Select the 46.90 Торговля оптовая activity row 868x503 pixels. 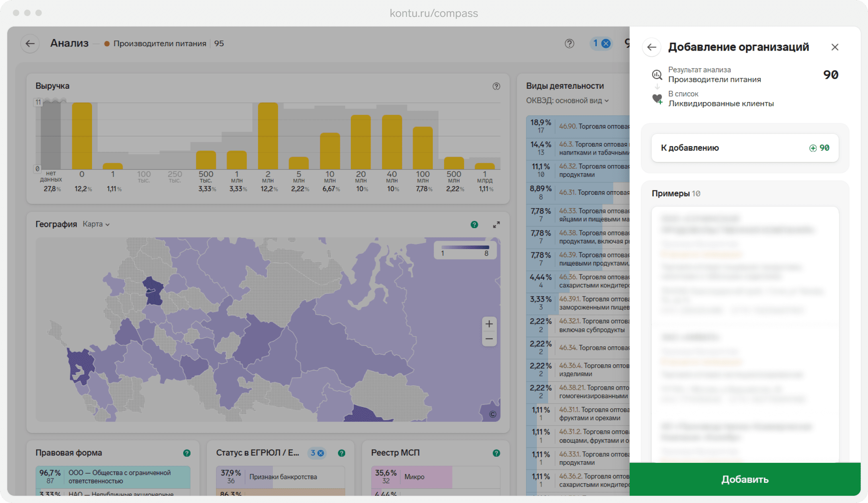coord(578,127)
